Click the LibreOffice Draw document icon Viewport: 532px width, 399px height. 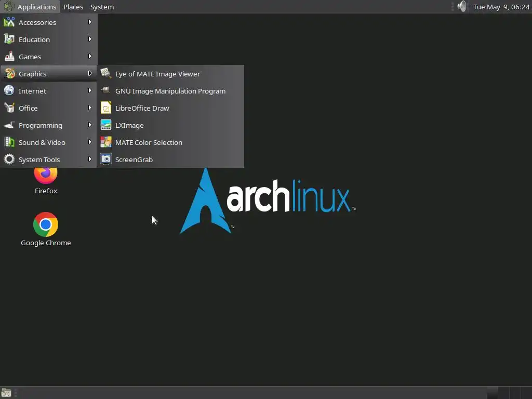click(x=106, y=108)
